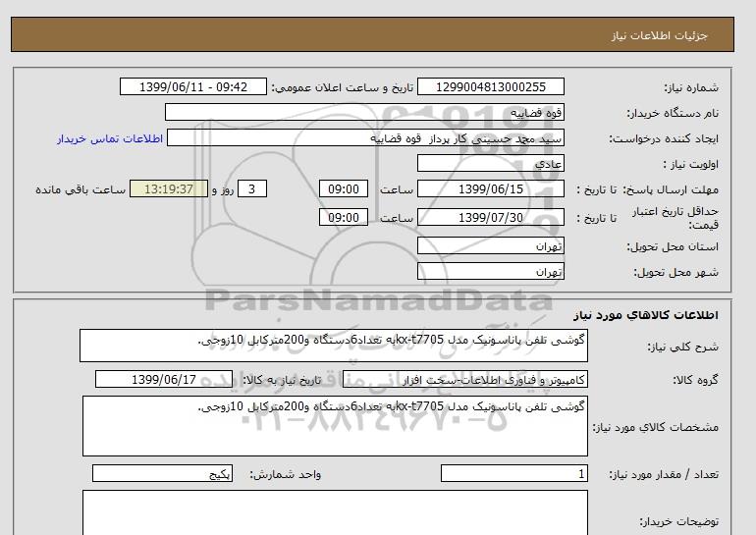Select the price validity hour field next to 1399/07/30
Image resolution: width=756 pixels, height=535 pixels.
(344, 217)
